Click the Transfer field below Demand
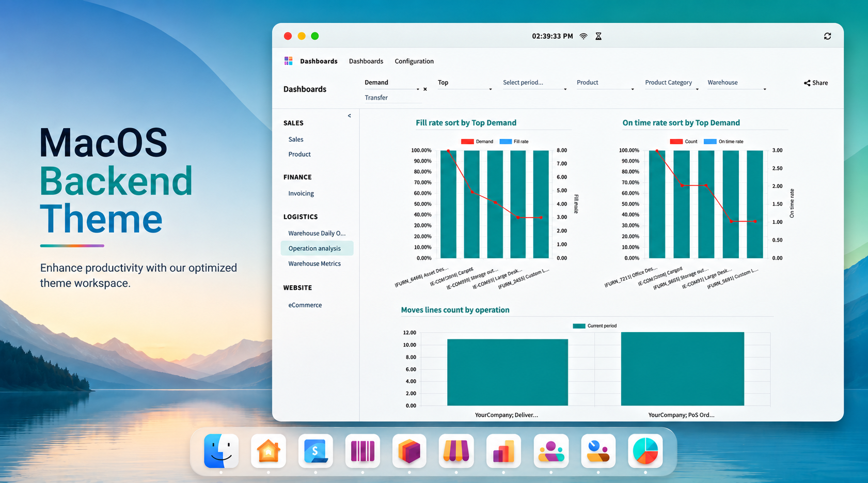The width and height of the screenshot is (868, 483). (x=393, y=98)
